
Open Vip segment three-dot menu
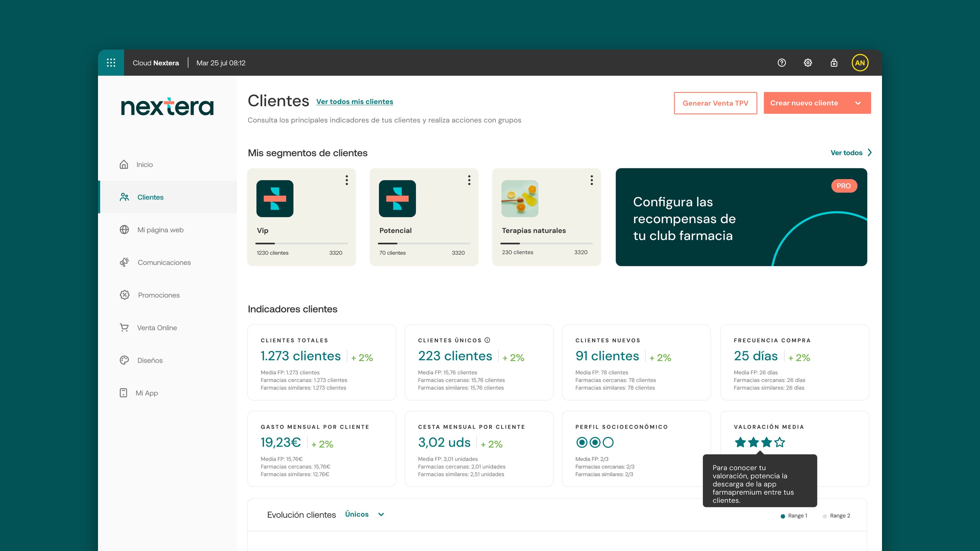coord(347,180)
